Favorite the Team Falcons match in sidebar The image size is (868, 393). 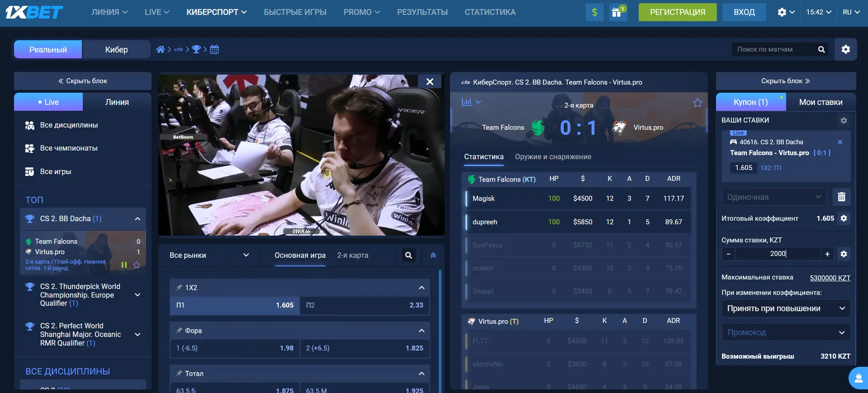(137, 265)
